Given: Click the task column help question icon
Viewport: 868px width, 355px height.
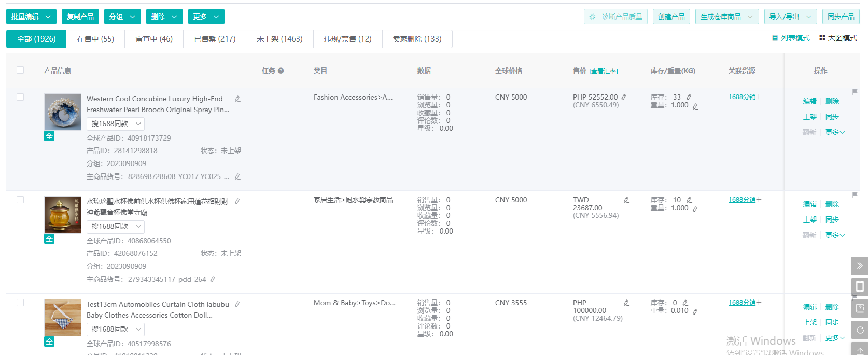Looking at the screenshot, I should tap(281, 71).
